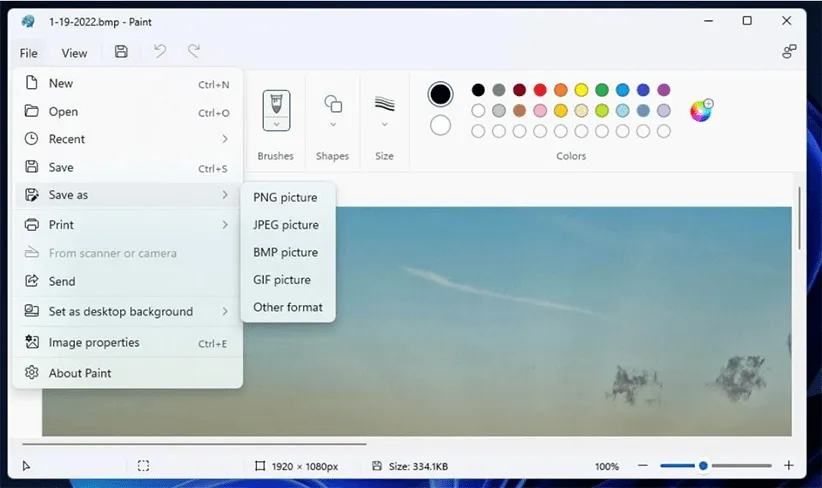This screenshot has width=822, height=488.
Task: Expand Set as desktop background submenu
Action: click(127, 311)
